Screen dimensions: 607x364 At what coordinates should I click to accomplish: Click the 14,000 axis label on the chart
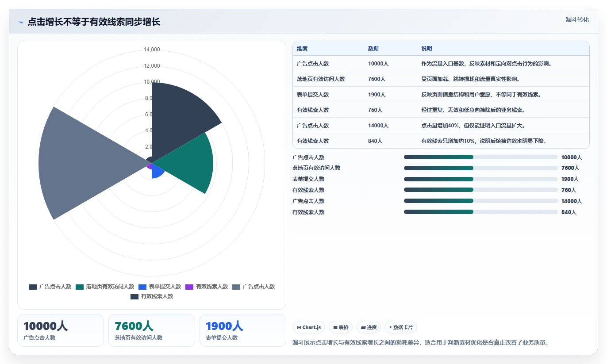point(152,50)
